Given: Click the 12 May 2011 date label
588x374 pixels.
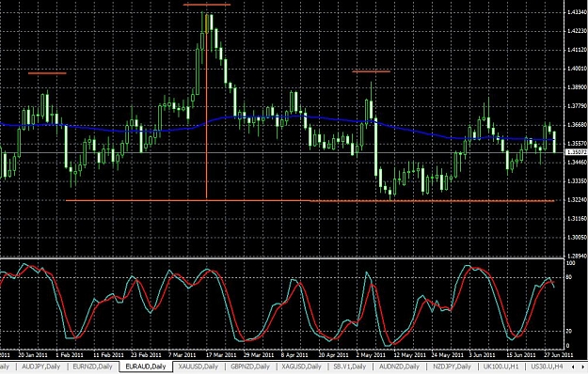Looking at the screenshot, I should pyautogui.click(x=409, y=354).
